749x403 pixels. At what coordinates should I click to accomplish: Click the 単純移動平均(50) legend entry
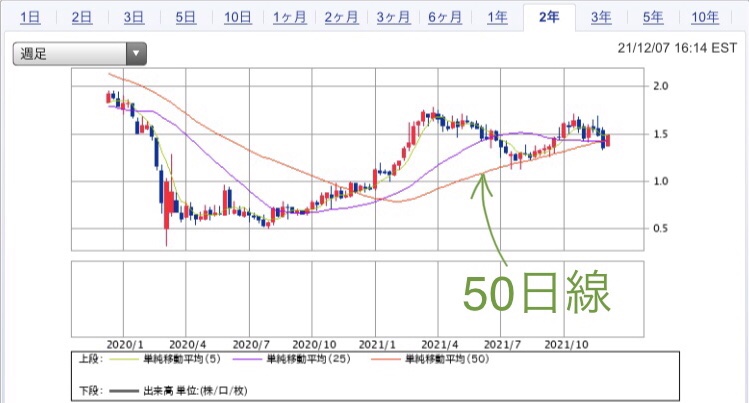(x=447, y=359)
